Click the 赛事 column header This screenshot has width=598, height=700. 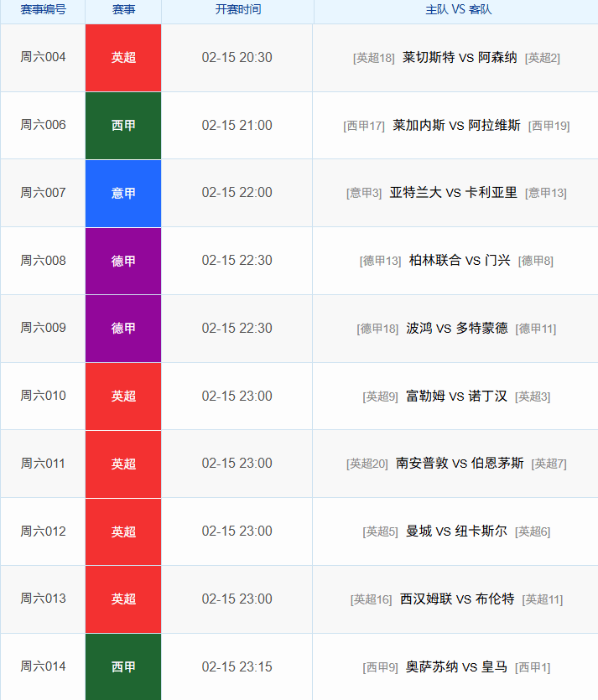coord(123,9)
